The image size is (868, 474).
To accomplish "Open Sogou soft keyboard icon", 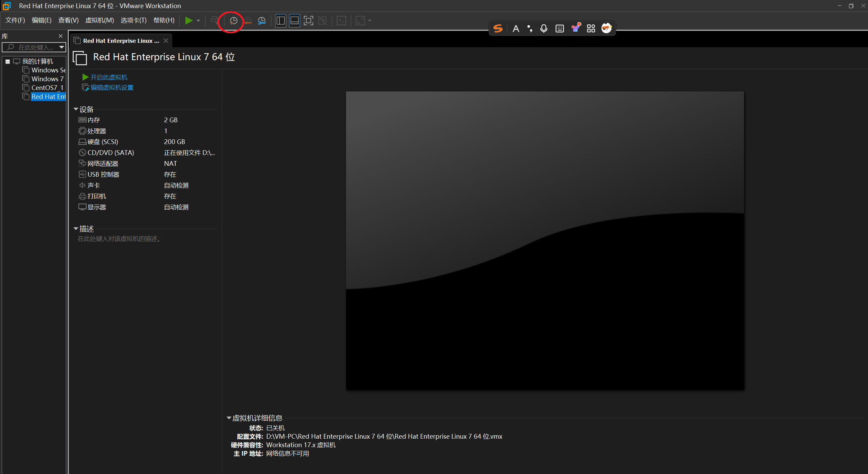I will [x=559, y=29].
